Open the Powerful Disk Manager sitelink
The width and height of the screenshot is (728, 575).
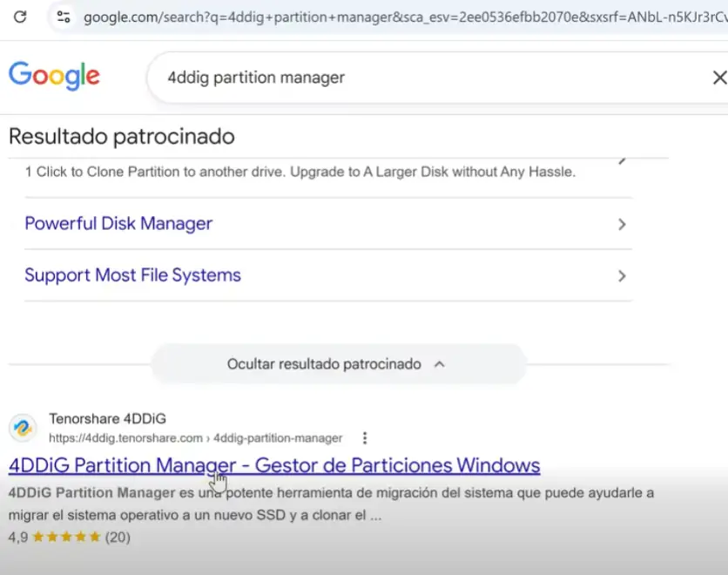[x=118, y=224]
